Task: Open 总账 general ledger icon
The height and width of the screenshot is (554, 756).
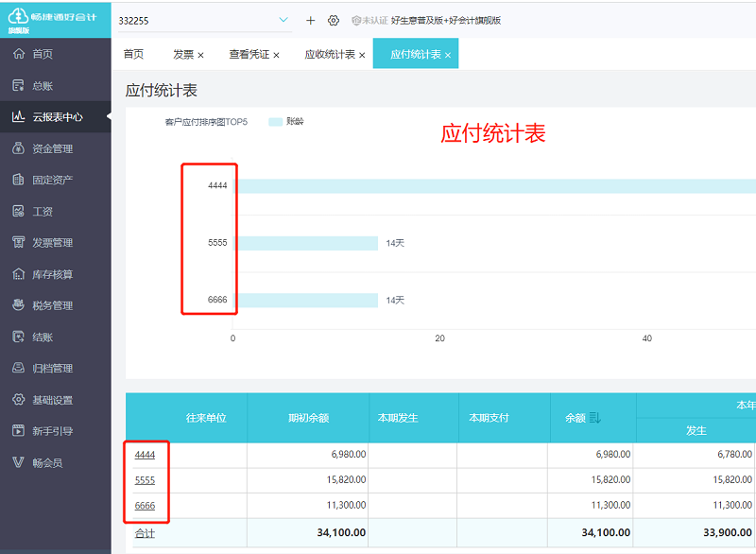Action: [18, 86]
